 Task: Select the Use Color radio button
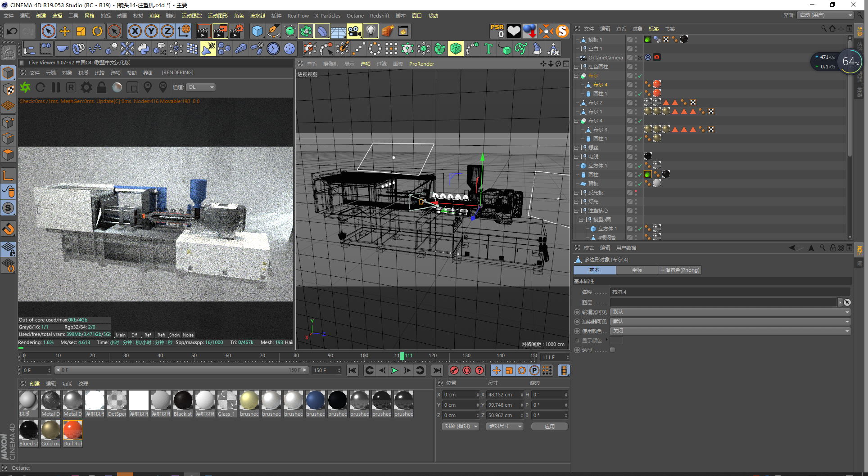577,331
